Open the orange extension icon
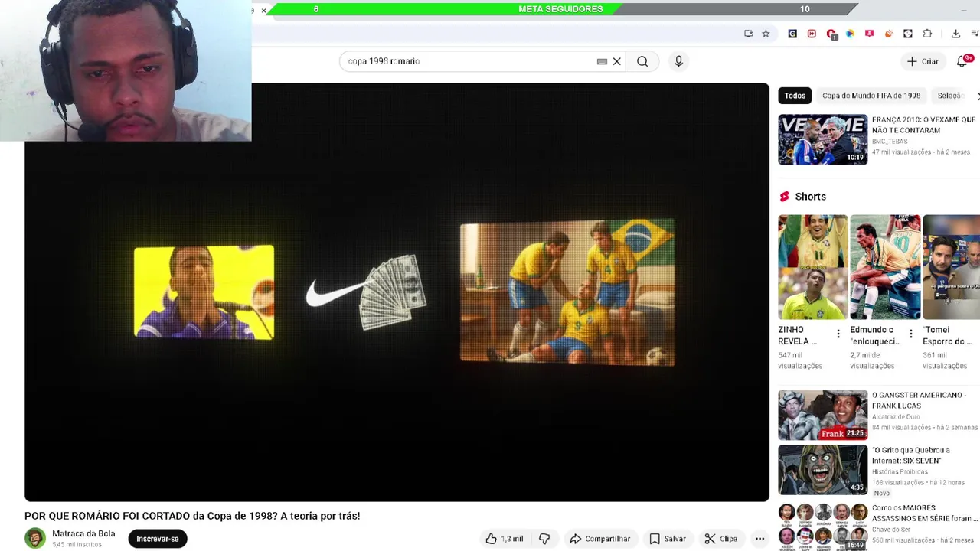Image resolution: width=980 pixels, height=551 pixels. [888, 34]
